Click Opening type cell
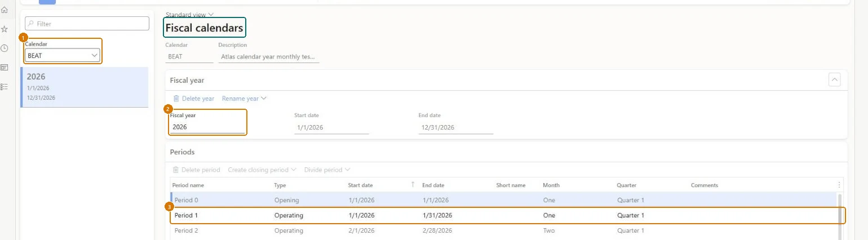This screenshot has width=868, height=240. [286, 200]
